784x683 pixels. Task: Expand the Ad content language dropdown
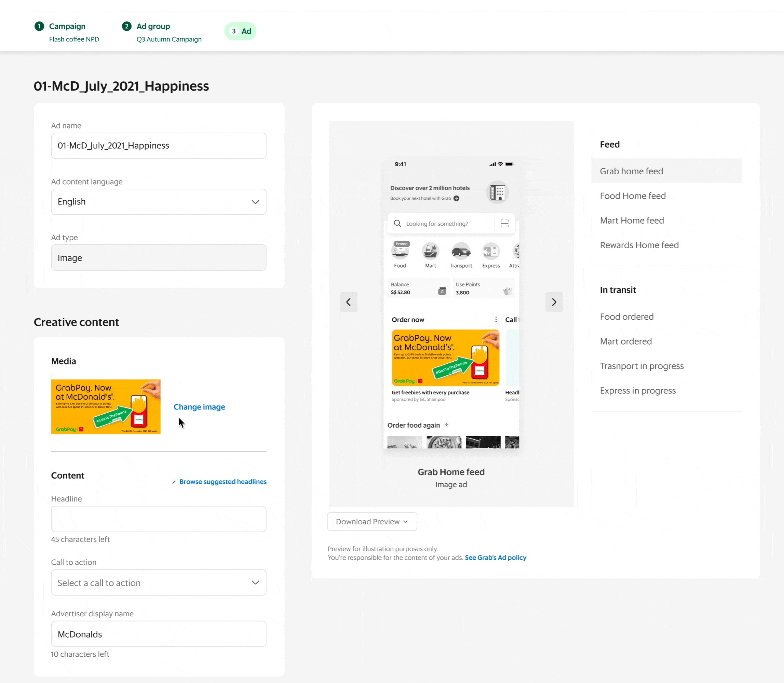pos(159,201)
